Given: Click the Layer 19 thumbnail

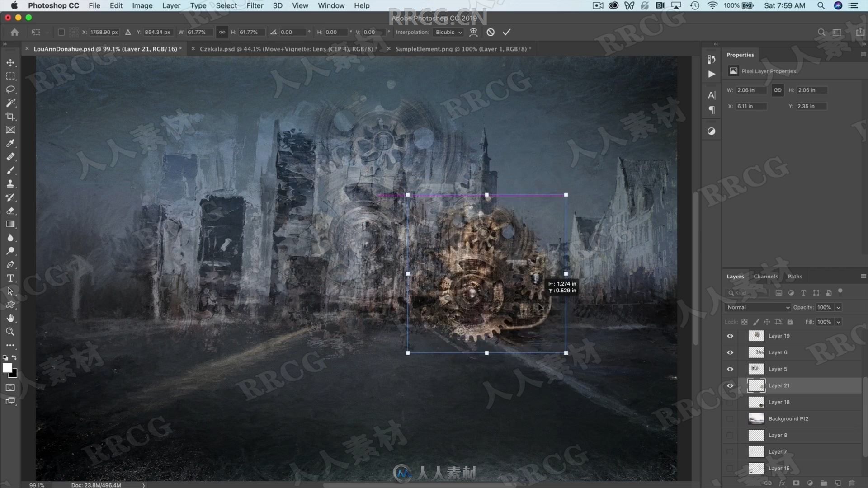Looking at the screenshot, I should click(756, 336).
